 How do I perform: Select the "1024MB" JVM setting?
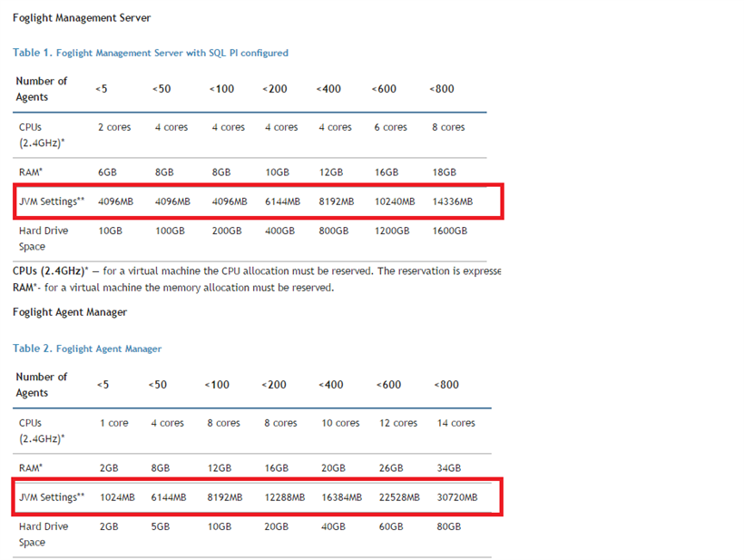(x=117, y=497)
